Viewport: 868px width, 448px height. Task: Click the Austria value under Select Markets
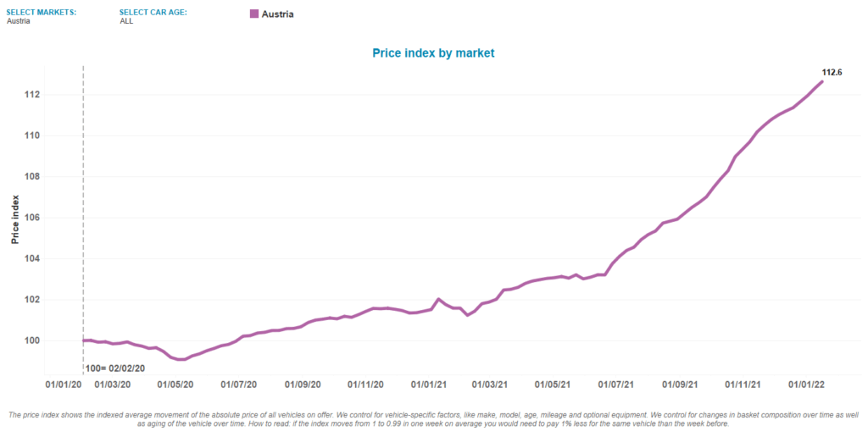point(18,21)
